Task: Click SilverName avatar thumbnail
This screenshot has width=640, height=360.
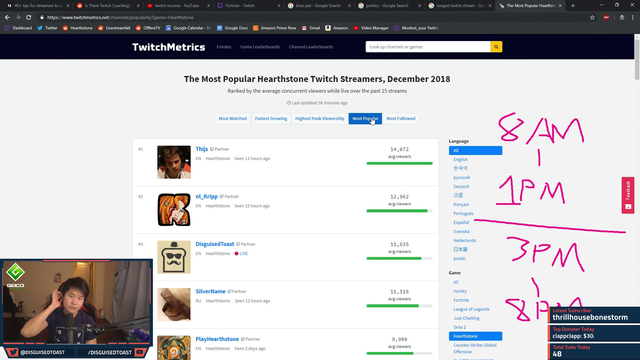Action: (x=174, y=304)
